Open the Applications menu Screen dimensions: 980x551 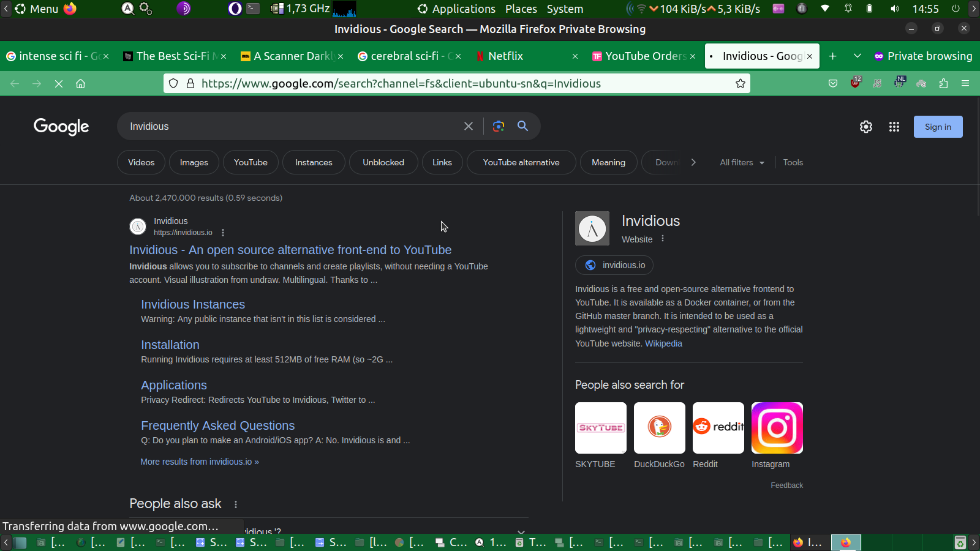[x=457, y=9]
